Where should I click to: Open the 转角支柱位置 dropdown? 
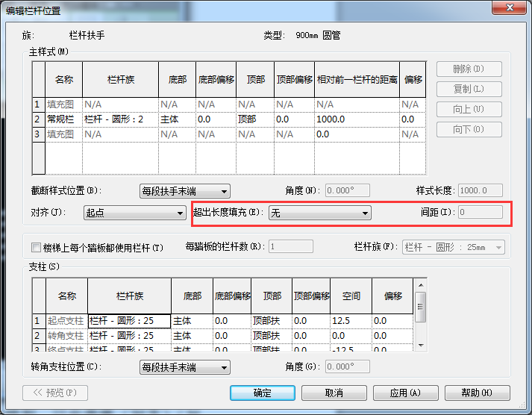tap(185, 367)
